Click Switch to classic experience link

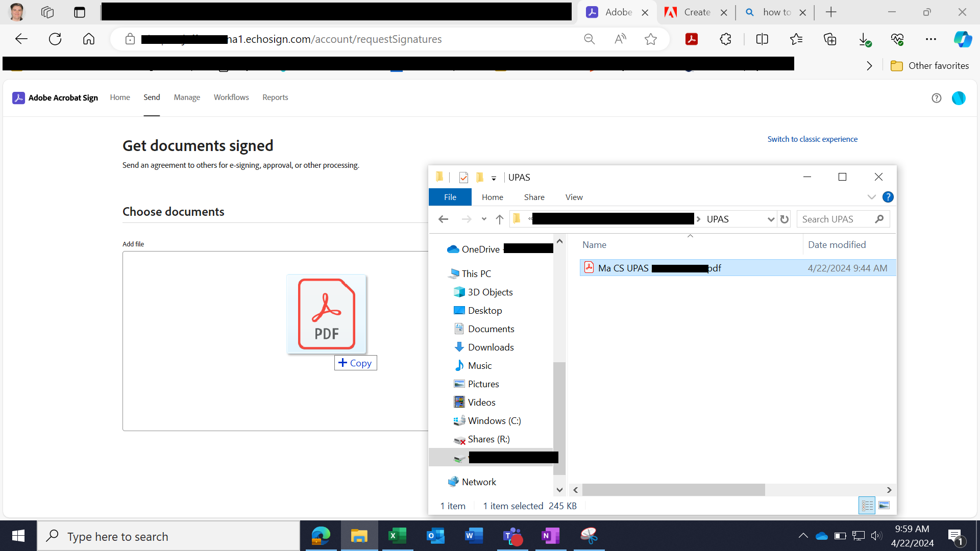[812, 139]
